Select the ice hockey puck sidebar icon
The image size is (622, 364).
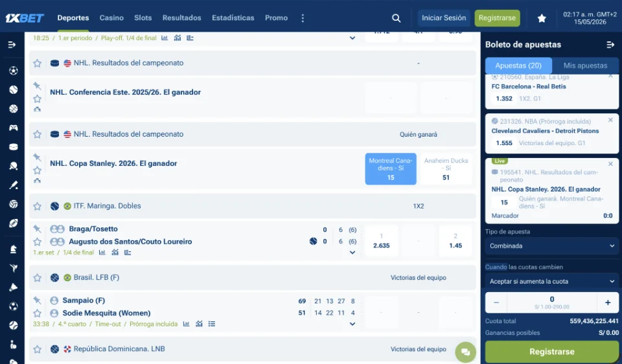(14, 147)
